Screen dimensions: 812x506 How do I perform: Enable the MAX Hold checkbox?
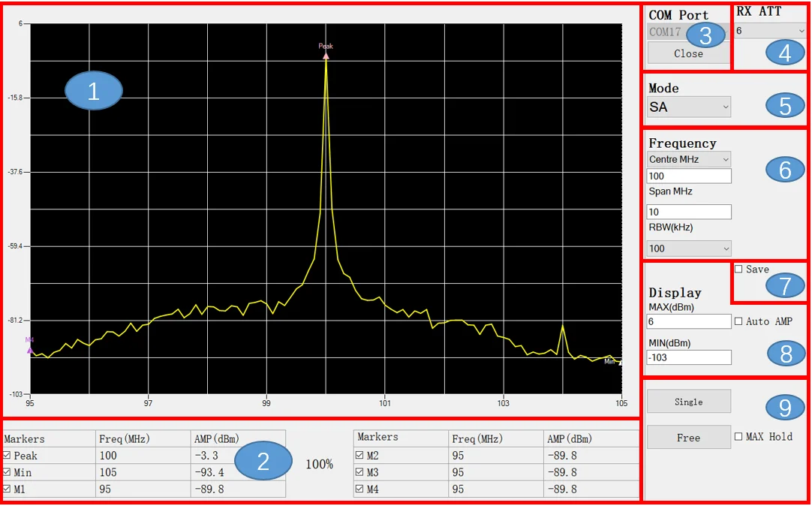click(x=738, y=437)
